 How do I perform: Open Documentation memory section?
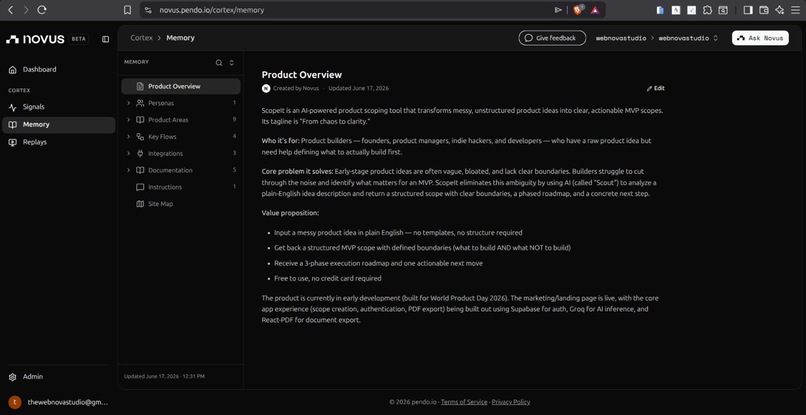(x=181, y=170)
